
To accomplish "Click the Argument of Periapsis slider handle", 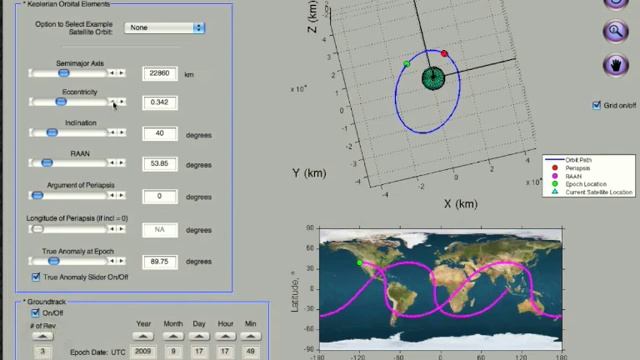I will [x=38, y=196].
